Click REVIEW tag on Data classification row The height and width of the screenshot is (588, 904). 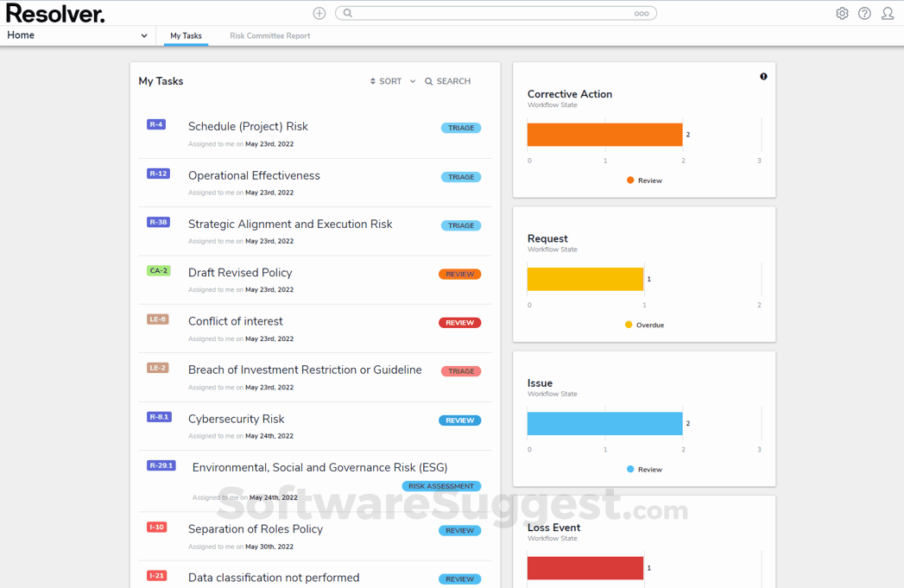[x=459, y=579]
